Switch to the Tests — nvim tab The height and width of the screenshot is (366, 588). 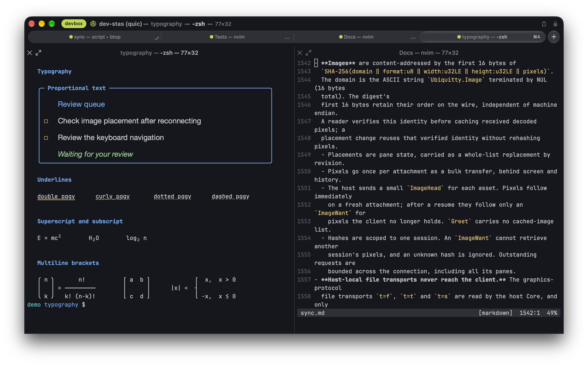click(x=227, y=37)
